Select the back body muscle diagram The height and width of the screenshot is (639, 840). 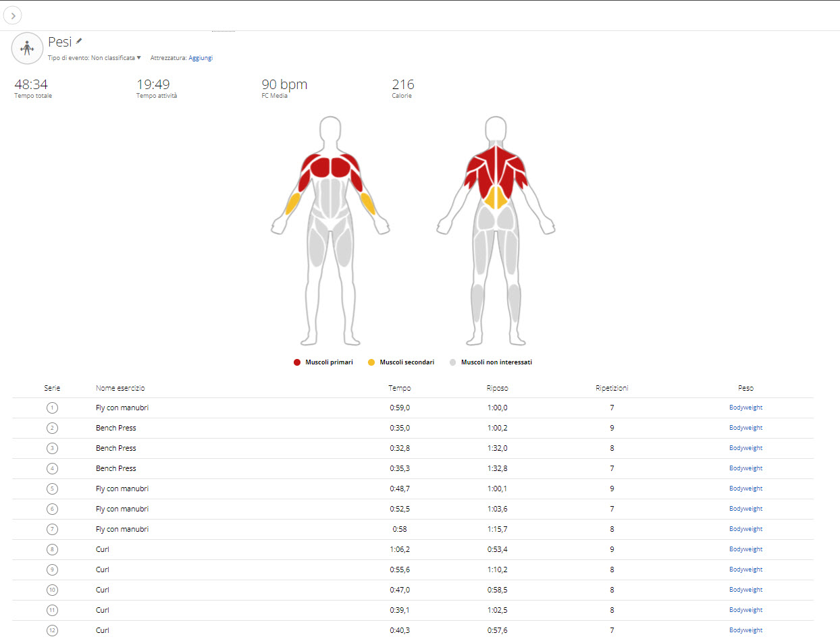click(496, 229)
